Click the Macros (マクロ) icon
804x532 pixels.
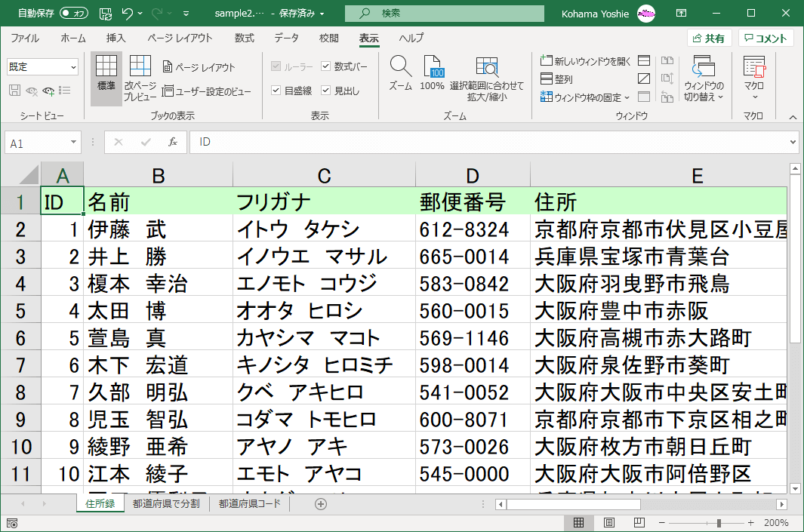click(x=754, y=67)
